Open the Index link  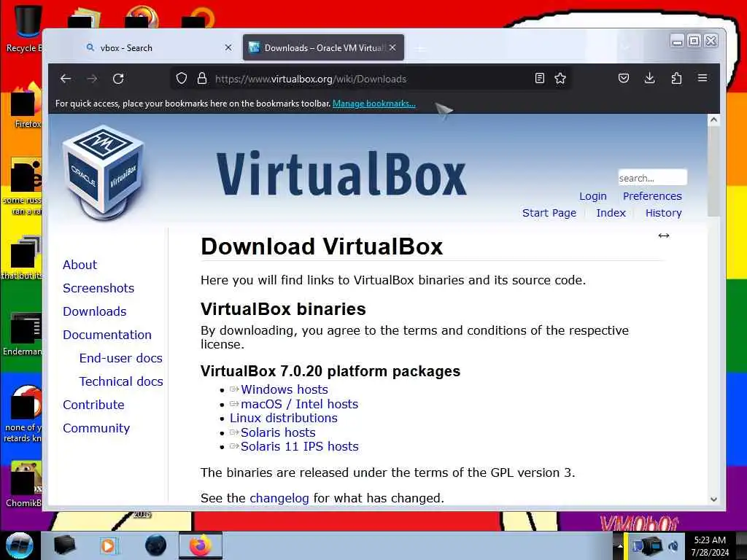(x=611, y=213)
